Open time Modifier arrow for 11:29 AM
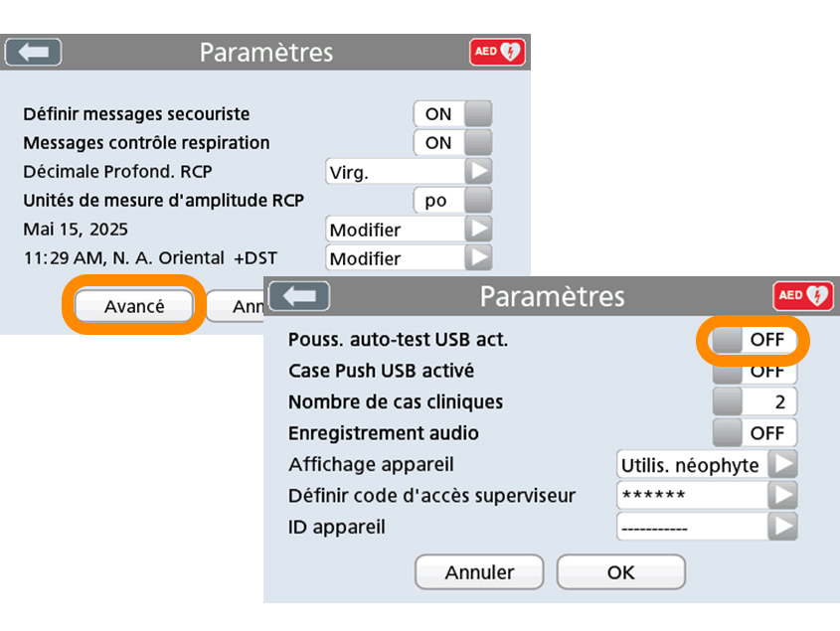The image size is (840, 631). (x=480, y=258)
